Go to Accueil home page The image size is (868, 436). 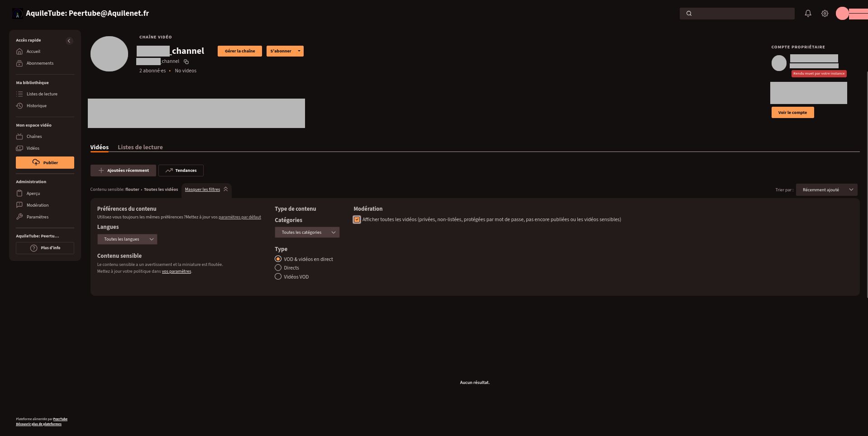click(33, 52)
